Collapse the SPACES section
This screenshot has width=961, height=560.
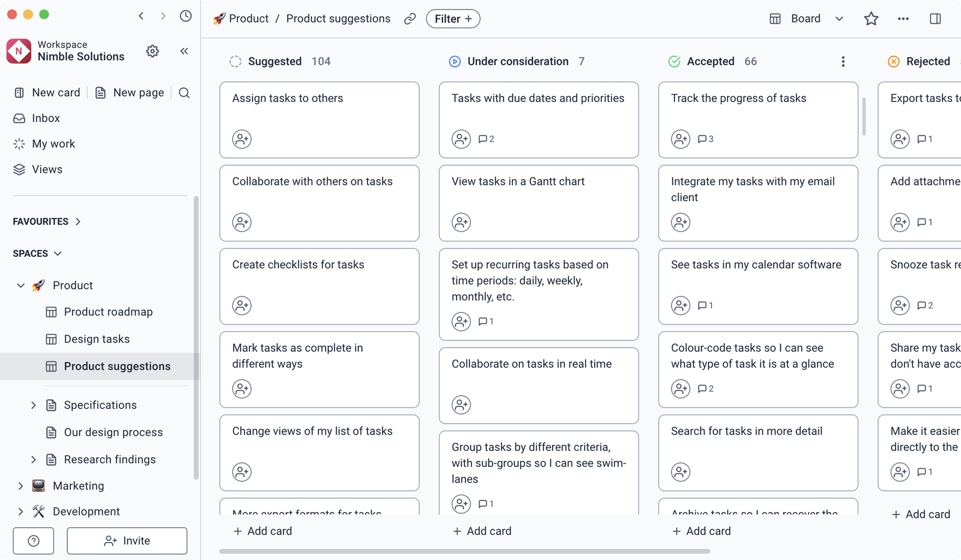pyautogui.click(x=58, y=253)
